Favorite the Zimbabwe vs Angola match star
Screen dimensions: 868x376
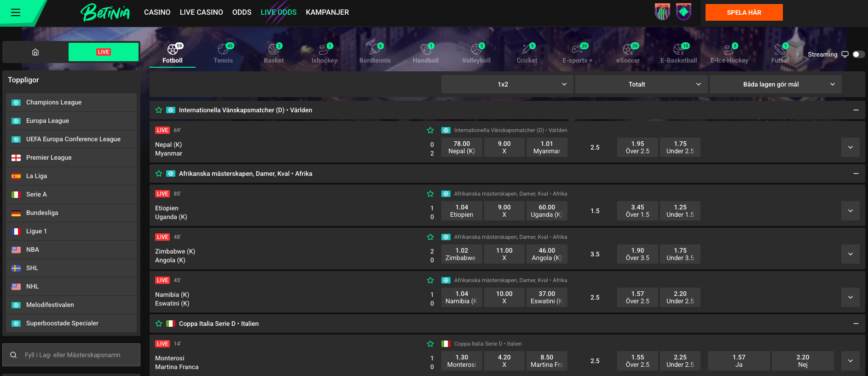pyautogui.click(x=430, y=237)
